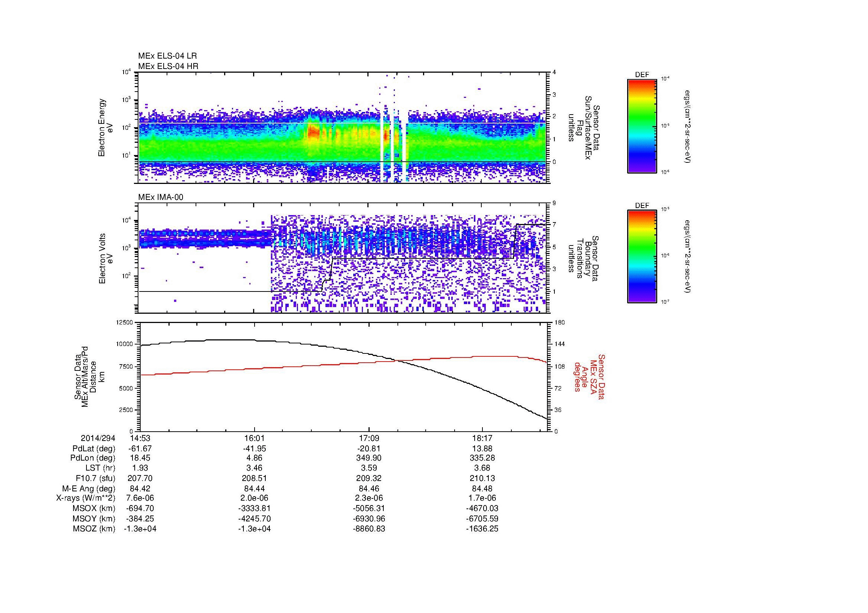Click the PdLon value 349.90
This screenshot has width=868, height=613.
click(369, 458)
